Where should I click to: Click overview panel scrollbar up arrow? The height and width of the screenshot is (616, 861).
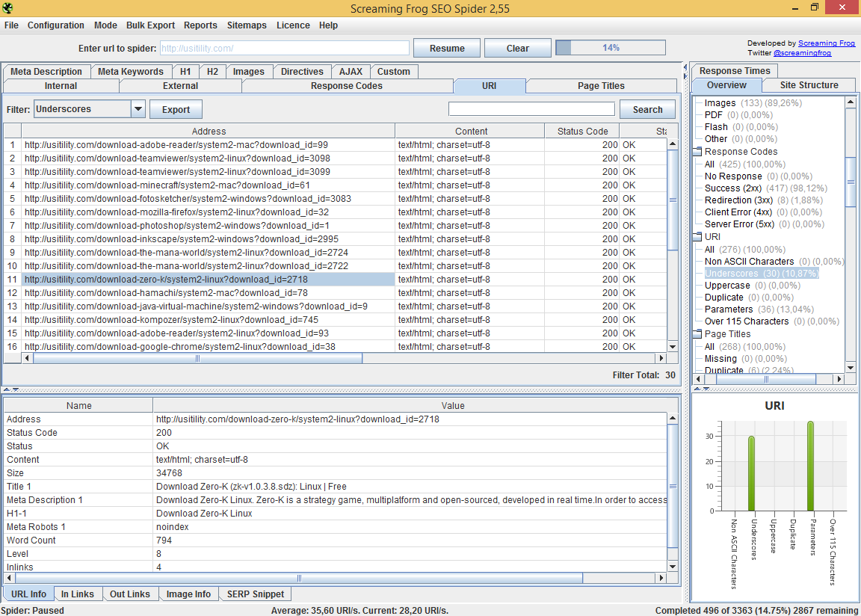pyautogui.click(x=851, y=102)
